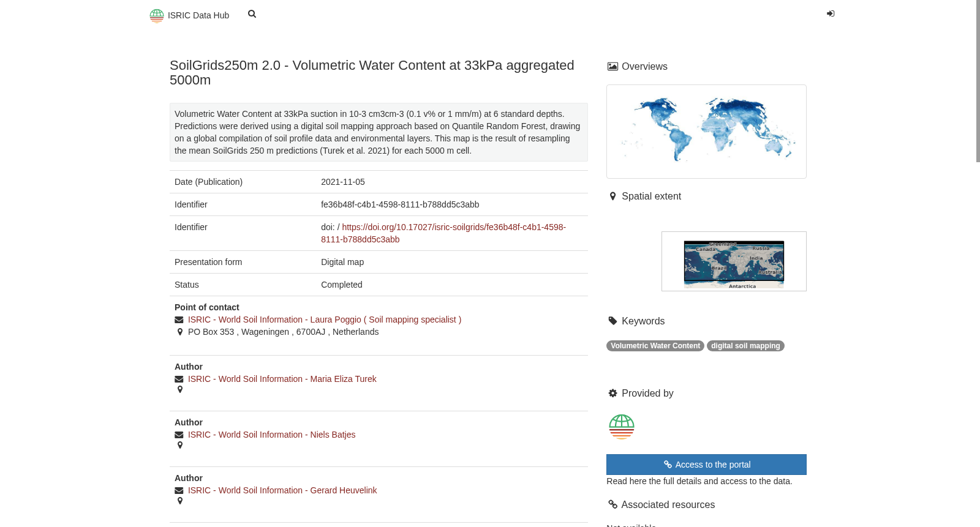The height and width of the screenshot is (527, 980).
Task: Open the search magnifier icon
Action: tap(252, 14)
